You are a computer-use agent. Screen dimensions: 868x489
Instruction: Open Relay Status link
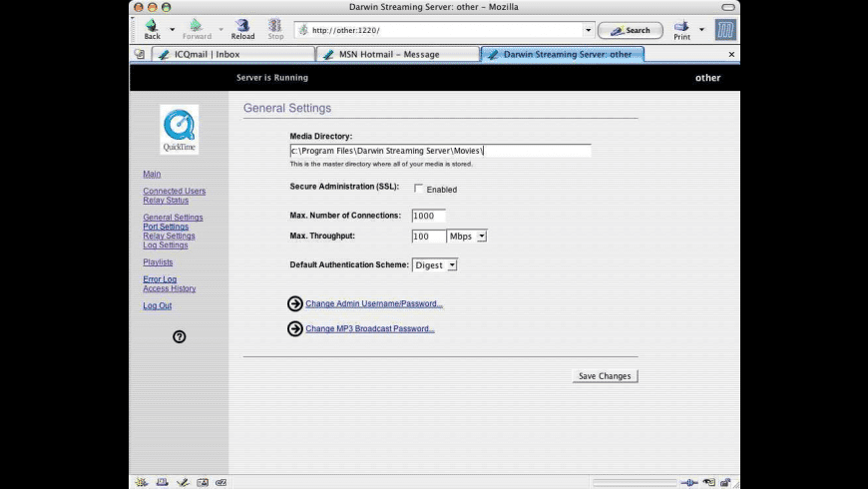click(x=166, y=201)
